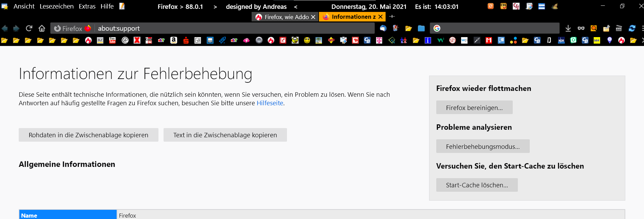
Task: Open the GH bookmark icon
Action: point(198,40)
